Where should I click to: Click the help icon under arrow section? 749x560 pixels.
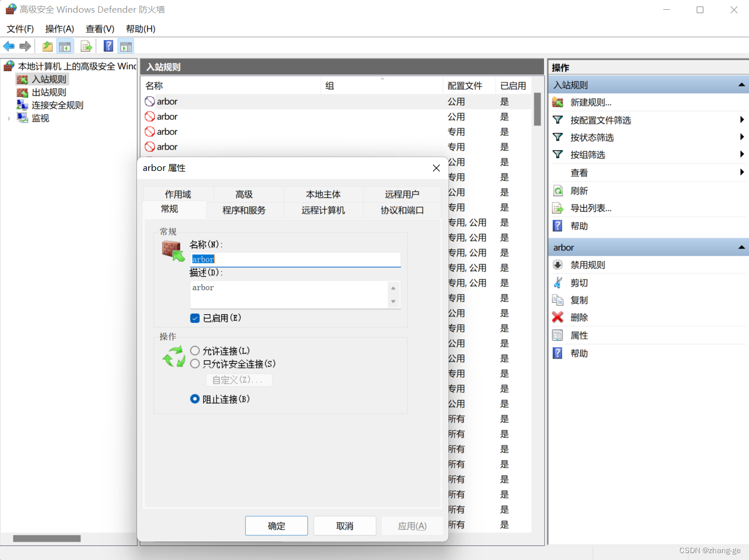(557, 353)
